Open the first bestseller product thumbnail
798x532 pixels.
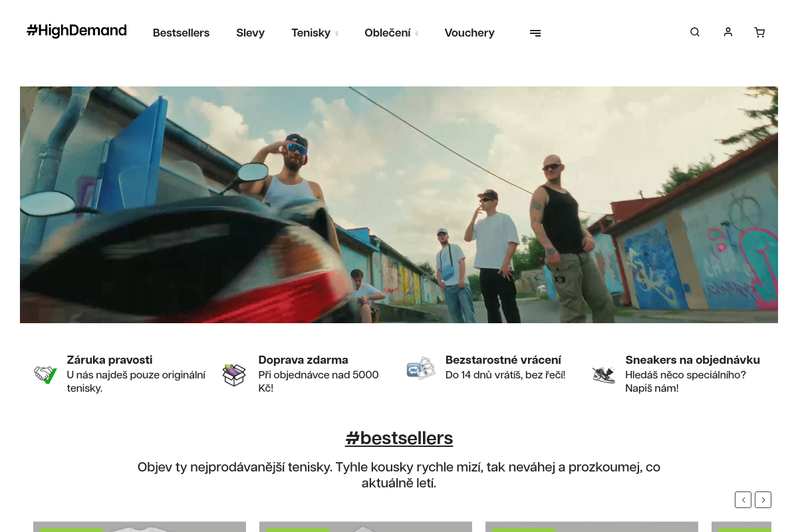click(x=140, y=527)
